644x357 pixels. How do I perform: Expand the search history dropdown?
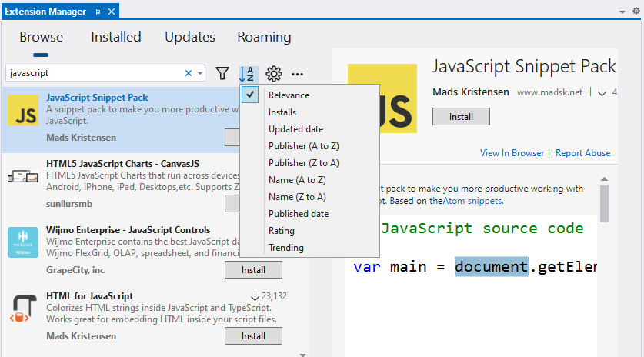pyautogui.click(x=200, y=74)
